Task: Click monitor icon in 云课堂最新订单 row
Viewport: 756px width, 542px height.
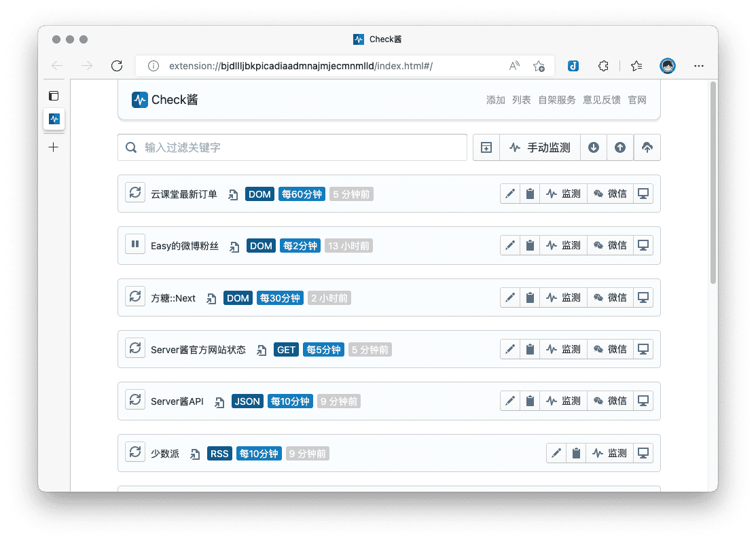Action: [643, 194]
